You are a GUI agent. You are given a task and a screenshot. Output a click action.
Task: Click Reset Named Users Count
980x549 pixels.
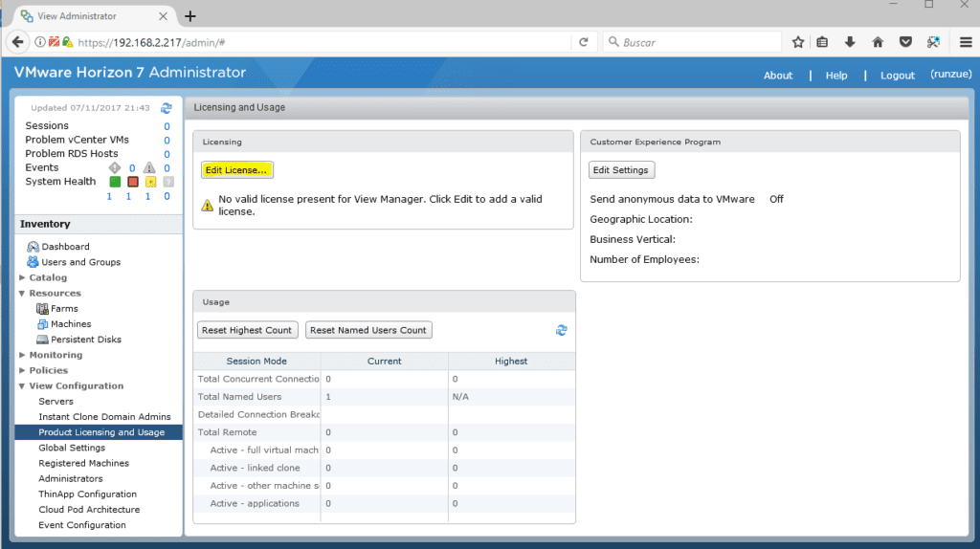point(368,330)
